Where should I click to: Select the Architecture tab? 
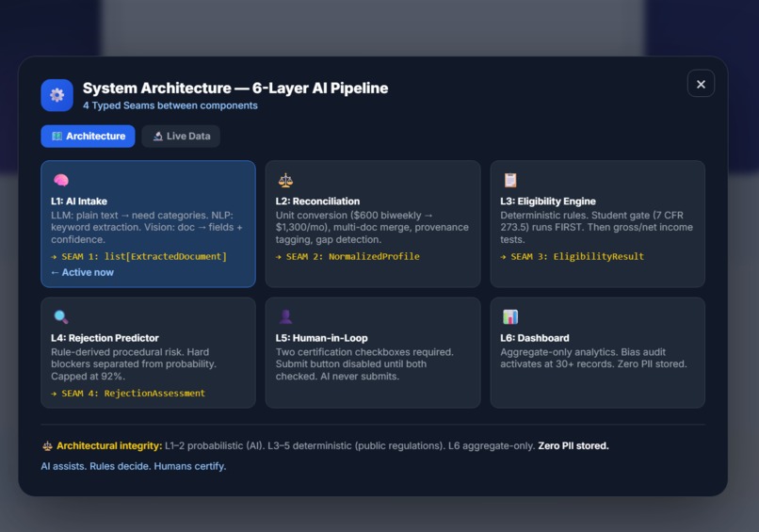pos(88,137)
